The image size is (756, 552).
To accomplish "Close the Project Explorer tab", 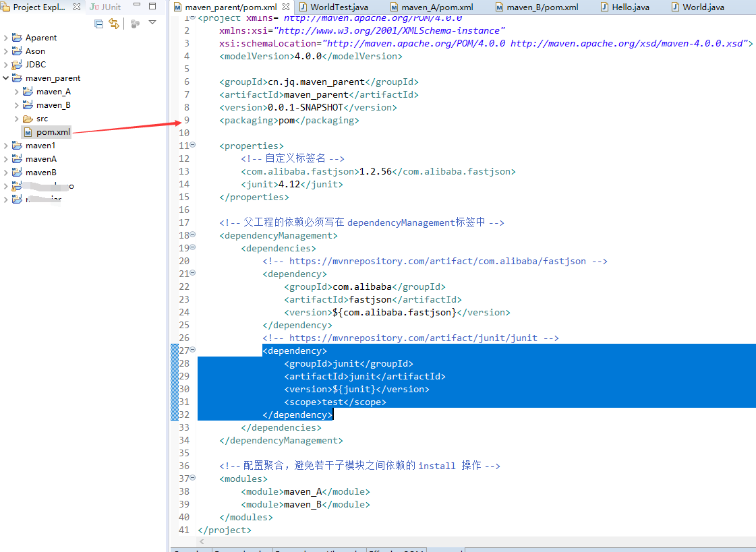I will [77, 7].
